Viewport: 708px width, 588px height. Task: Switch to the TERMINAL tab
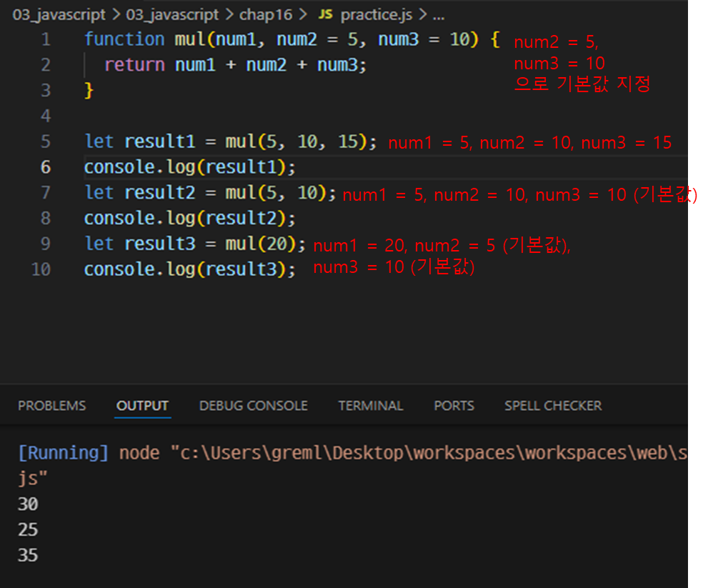(x=371, y=406)
